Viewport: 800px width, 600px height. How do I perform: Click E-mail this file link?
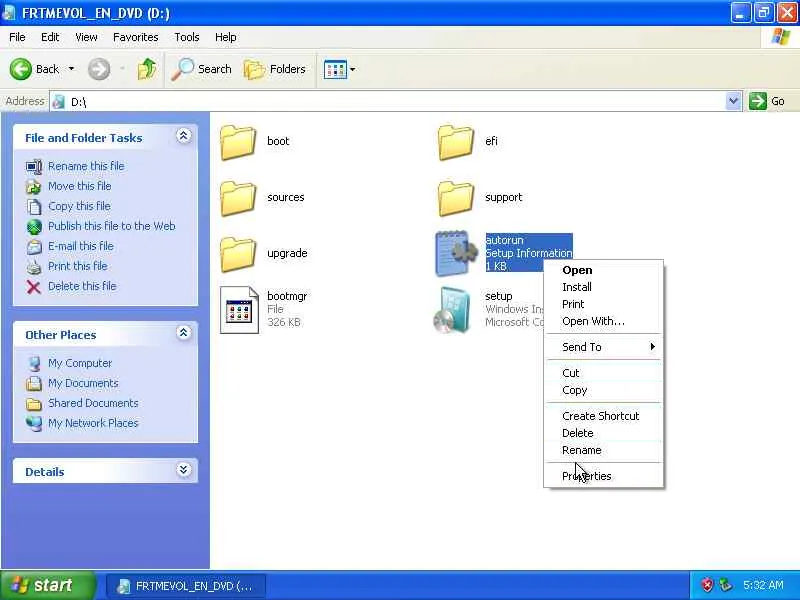point(81,246)
